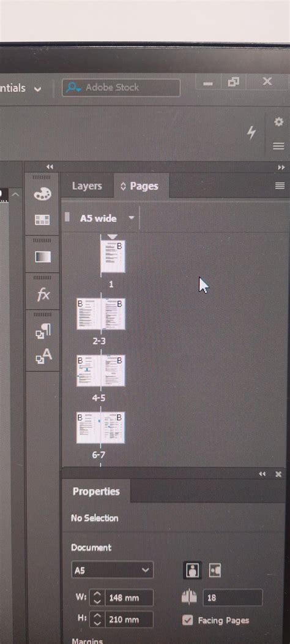Select landscape orientation icon
The image size is (290, 644).
pos(215,570)
